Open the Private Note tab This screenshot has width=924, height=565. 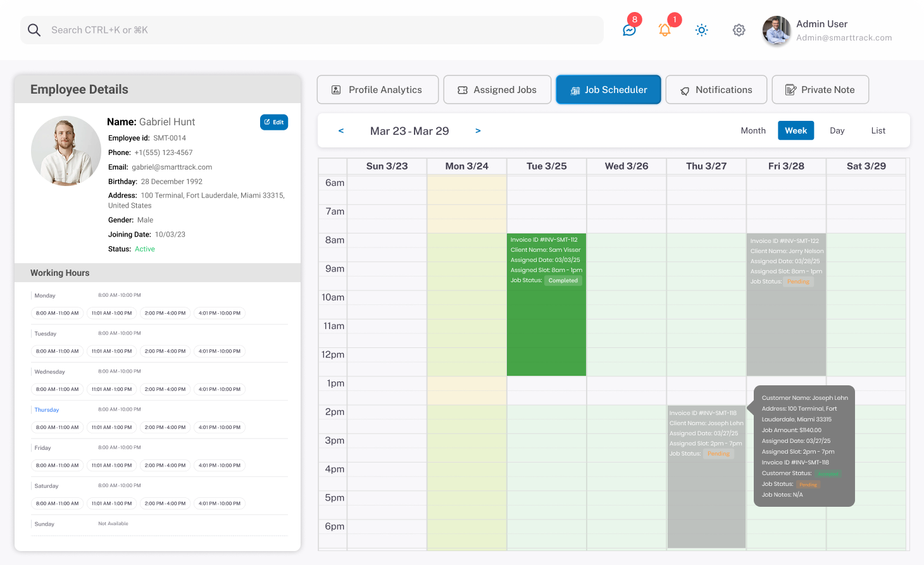point(820,90)
